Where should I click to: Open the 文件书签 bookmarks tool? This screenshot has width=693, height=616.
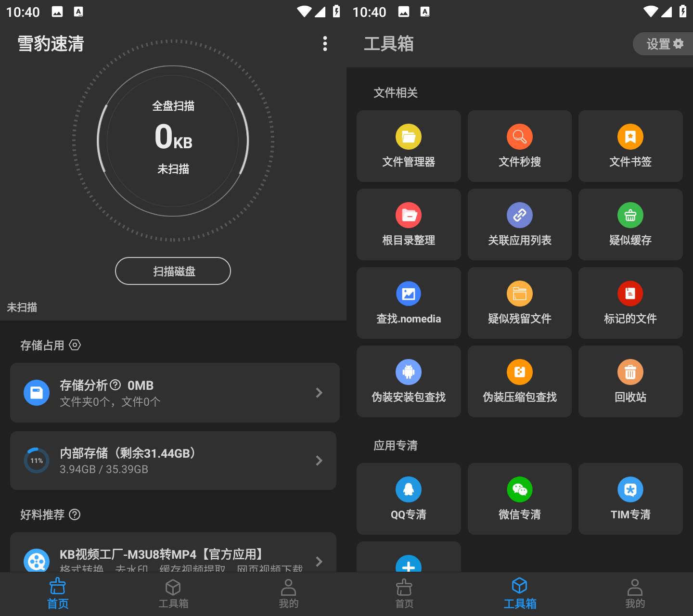(x=630, y=146)
